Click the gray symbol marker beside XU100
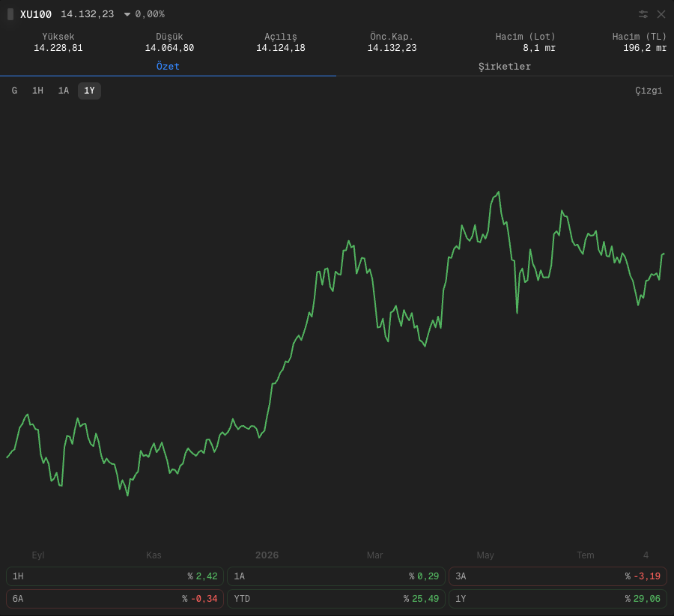 coord(10,14)
